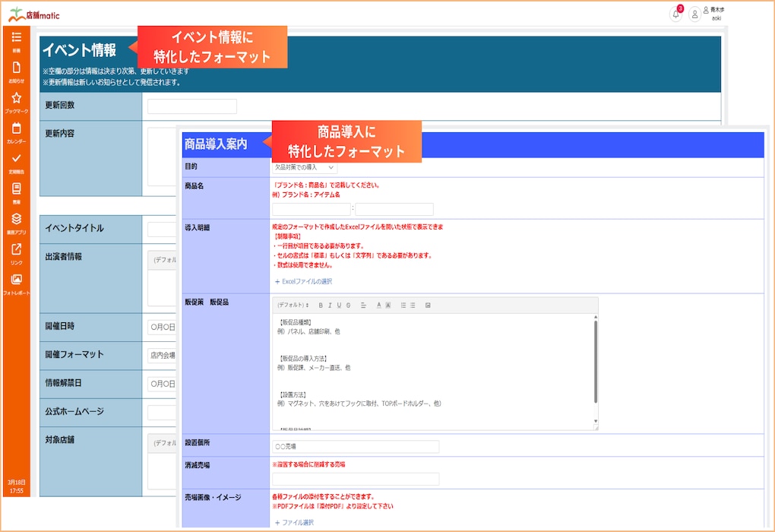Expand the (デフォルト) font dropdown in editor
This screenshot has width=775, height=532.
pos(293,306)
